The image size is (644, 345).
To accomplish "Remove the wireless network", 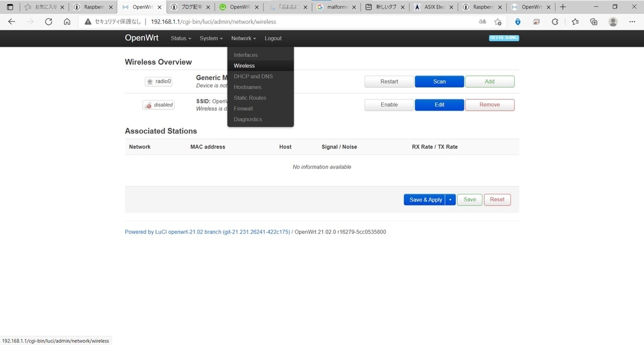I will pyautogui.click(x=489, y=105).
